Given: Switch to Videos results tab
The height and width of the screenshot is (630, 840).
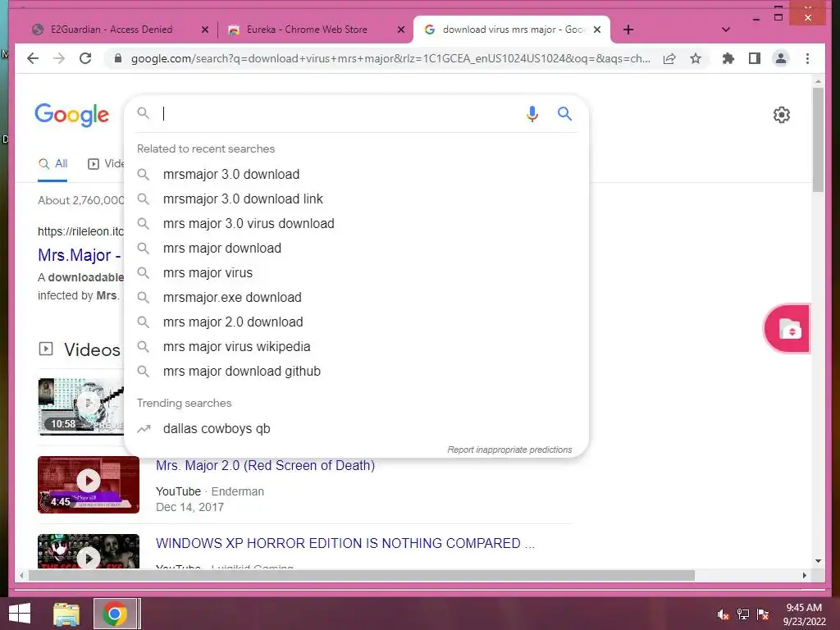Looking at the screenshot, I should pyautogui.click(x=106, y=164).
